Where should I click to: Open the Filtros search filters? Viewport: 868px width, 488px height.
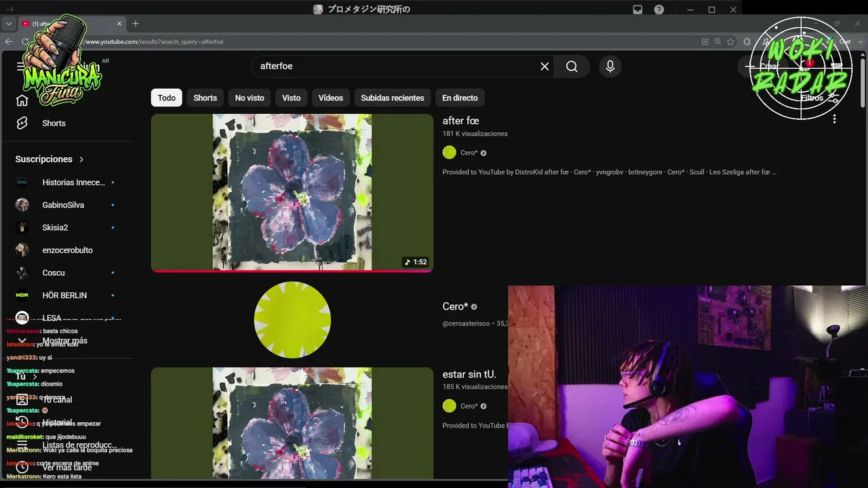pyautogui.click(x=821, y=98)
